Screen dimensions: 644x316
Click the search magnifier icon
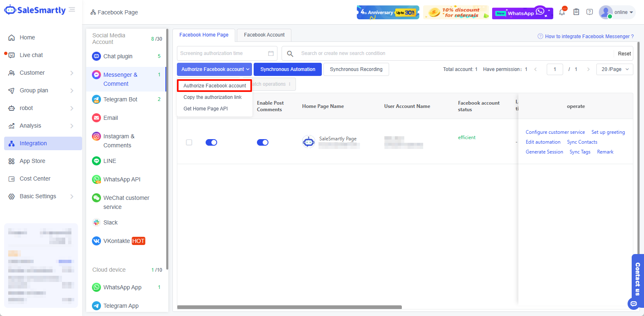point(290,54)
